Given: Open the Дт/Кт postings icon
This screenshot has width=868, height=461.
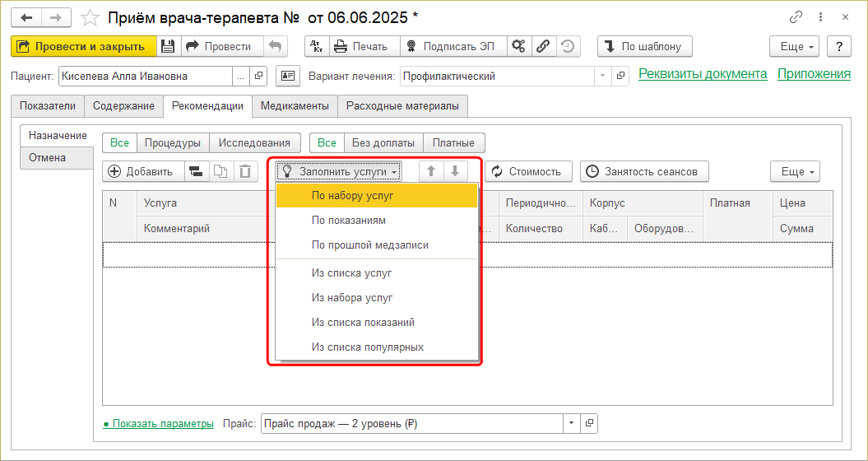Looking at the screenshot, I should click(x=317, y=47).
